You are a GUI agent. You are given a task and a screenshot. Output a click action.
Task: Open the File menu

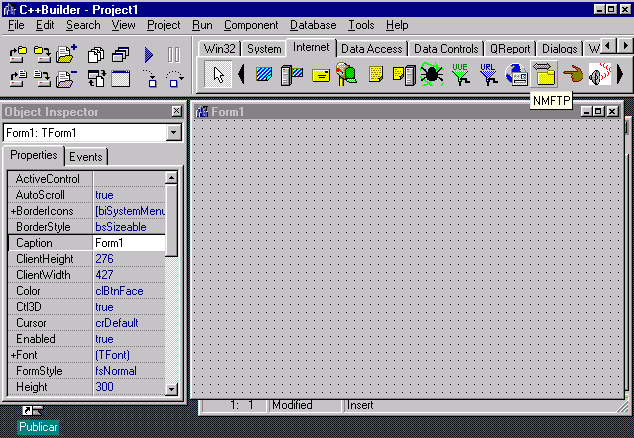click(x=16, y=25)
